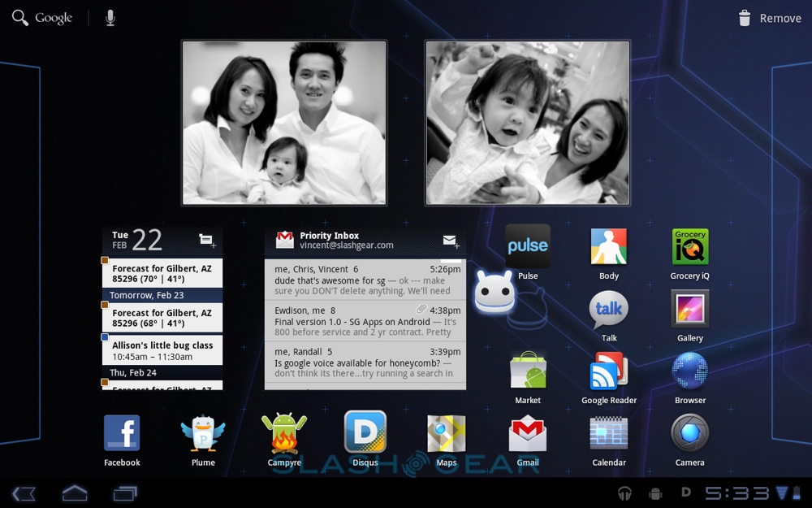Launch the Plume Twitter app
This screenshot has width=812, height=508.
(x=203, y=434)
